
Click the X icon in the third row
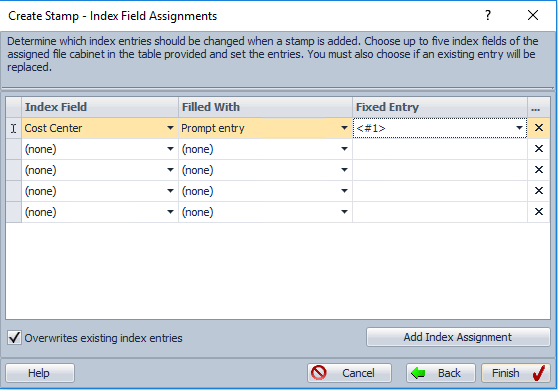coord(539,170)
